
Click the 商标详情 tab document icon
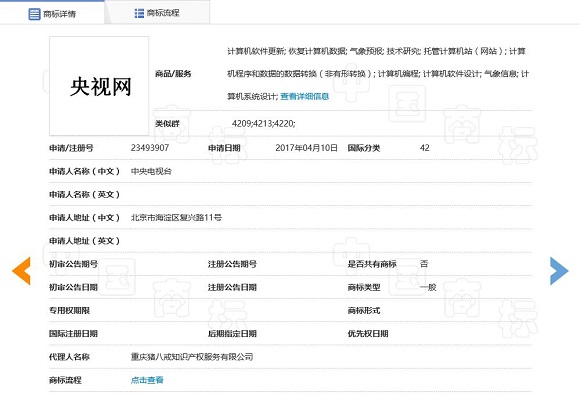coord(34,14)
